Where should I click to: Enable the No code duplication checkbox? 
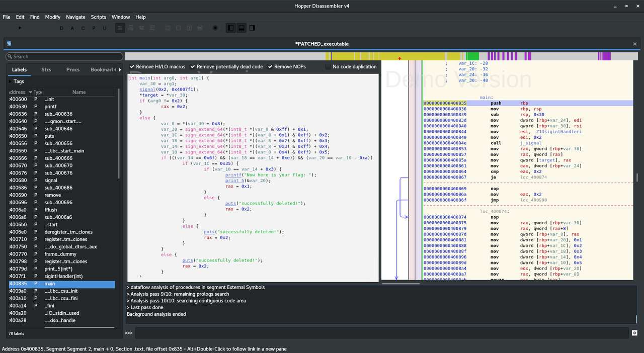[x=329, y=67]
